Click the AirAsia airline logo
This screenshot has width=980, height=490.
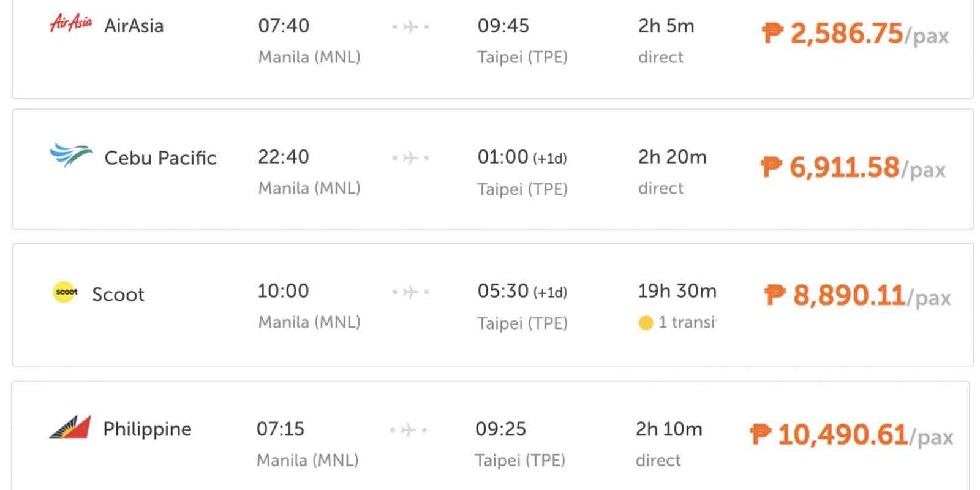point(70,24)
